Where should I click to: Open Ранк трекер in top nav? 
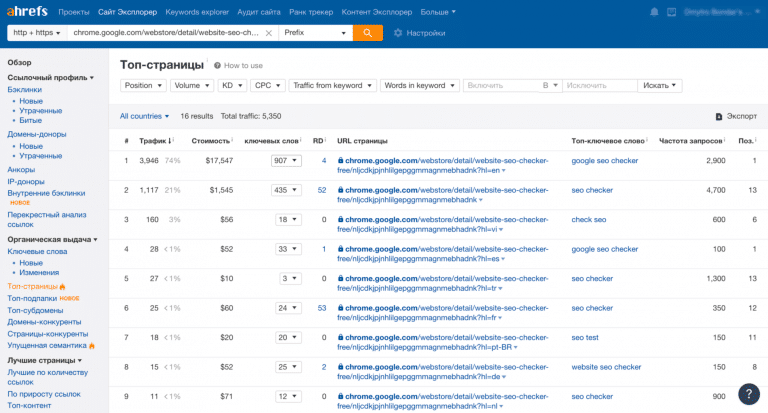pos(311,12)
